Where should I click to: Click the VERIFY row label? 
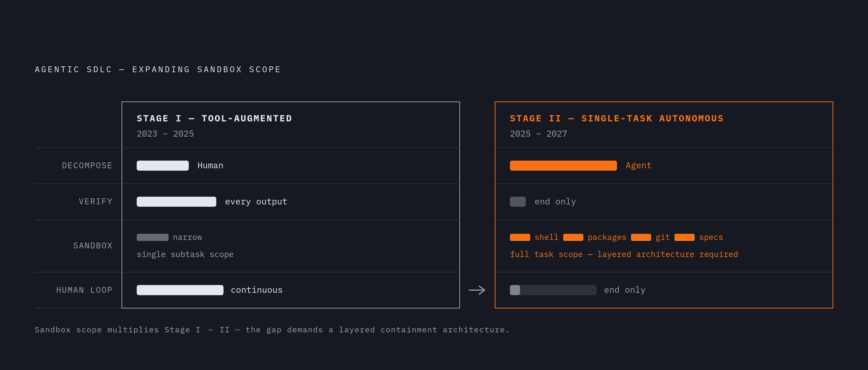click(x=96, y=202)
